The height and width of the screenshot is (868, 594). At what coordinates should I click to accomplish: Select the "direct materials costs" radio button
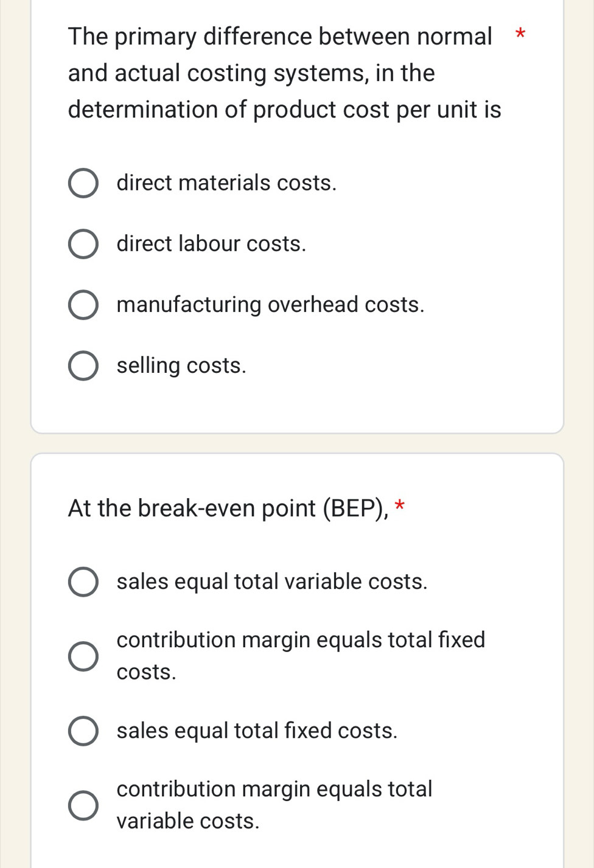click(83, 184)
